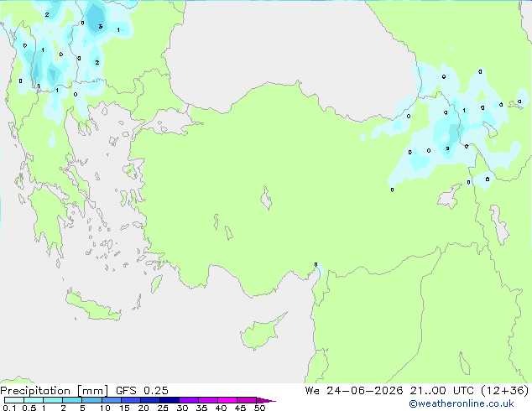Pick the 10–15 mm legend swatch
Viewport: 532px width, 411px height.
[x=111, y=400]
